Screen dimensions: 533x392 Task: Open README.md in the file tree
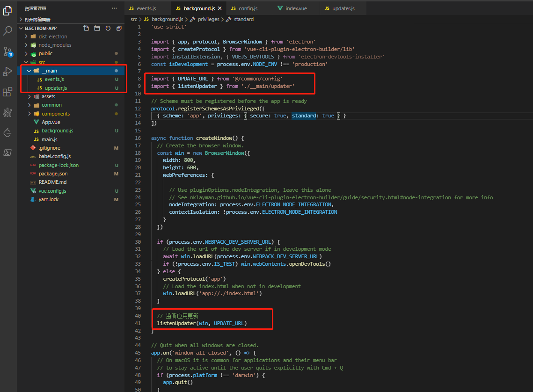(52, 182)
